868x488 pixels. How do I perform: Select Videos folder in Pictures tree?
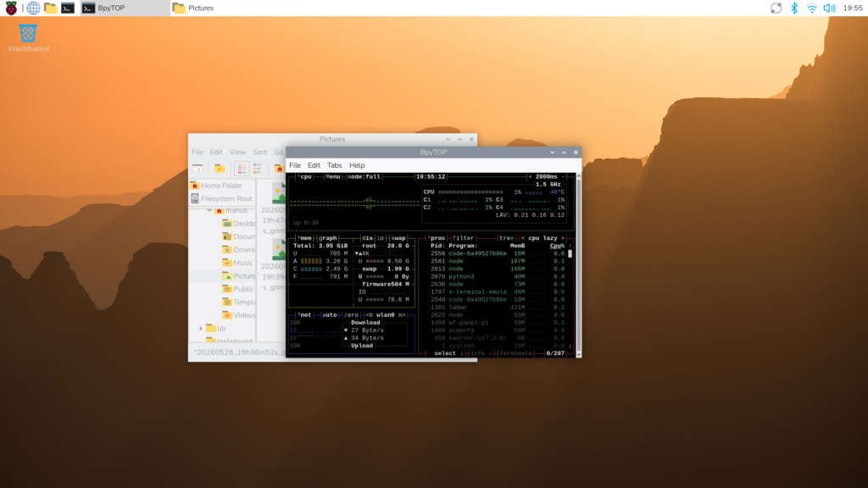[x=238, y=315]
